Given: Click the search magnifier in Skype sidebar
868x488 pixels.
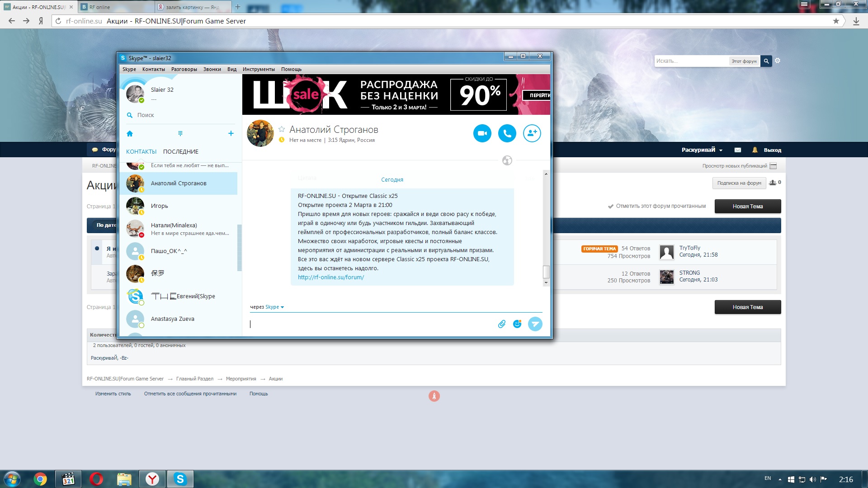Looking at the screenshot, I should 130,115.
